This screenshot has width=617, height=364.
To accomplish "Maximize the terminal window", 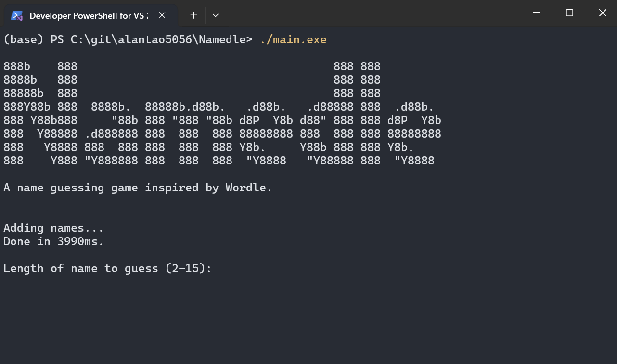I will (x=569, y=13).
